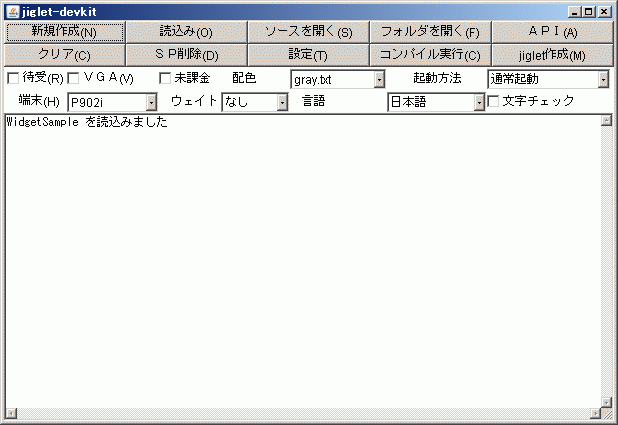Click the 'WidgetSample を読込みました' log text
This screenshot has height=425, width=618.
87,122
